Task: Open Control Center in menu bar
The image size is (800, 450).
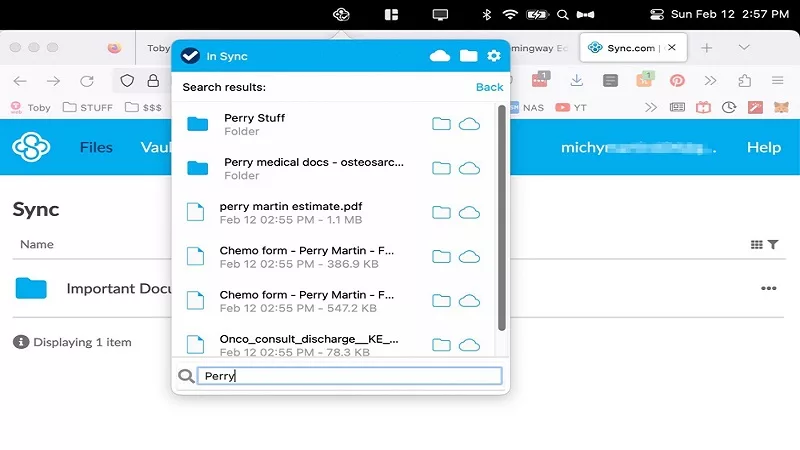Action: pyautogui.click(x=657, y=14)
